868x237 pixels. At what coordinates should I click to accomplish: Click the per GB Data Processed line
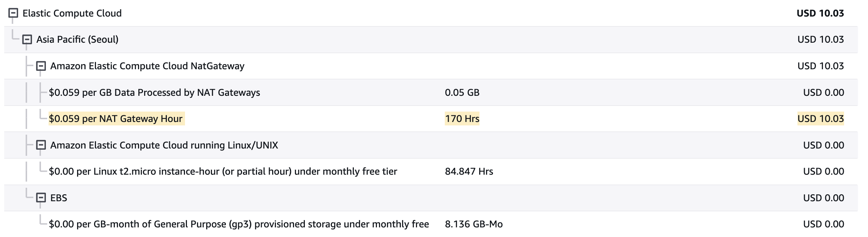(x=155, y=92)
